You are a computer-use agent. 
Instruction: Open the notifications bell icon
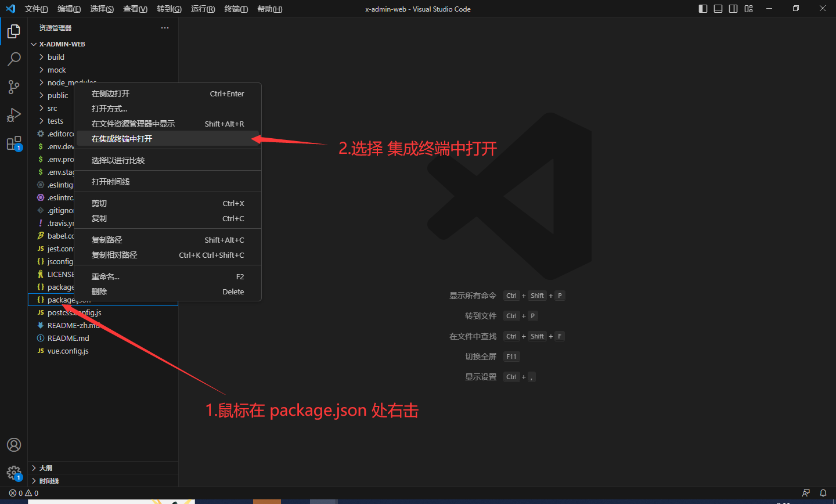[x=823, y=493]
